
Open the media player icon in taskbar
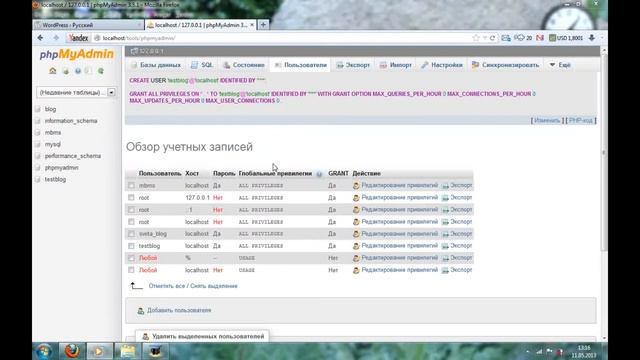(99, 351)
